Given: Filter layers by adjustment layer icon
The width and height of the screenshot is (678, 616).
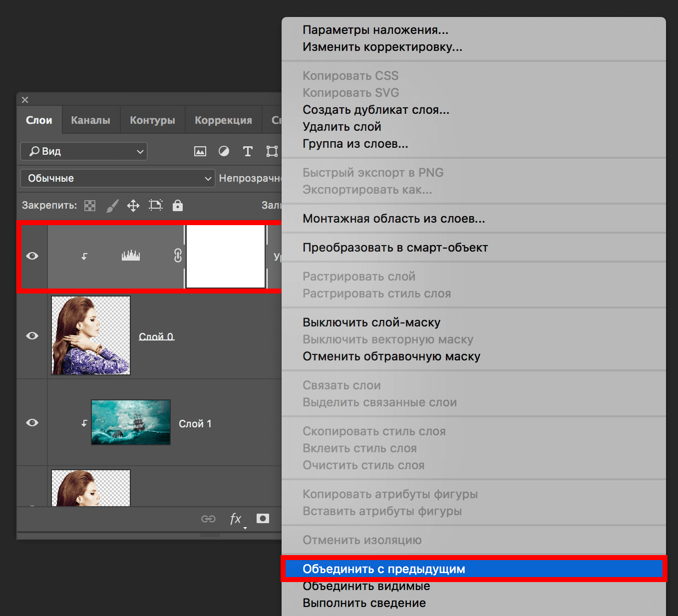Looking at the screenshot, I should click(x=224, y=151).
